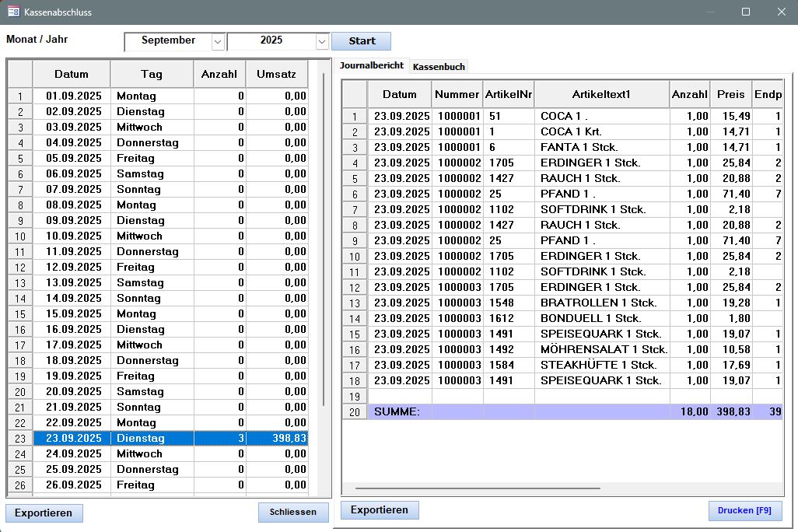Click the Artikeltext1 column header

601,94
